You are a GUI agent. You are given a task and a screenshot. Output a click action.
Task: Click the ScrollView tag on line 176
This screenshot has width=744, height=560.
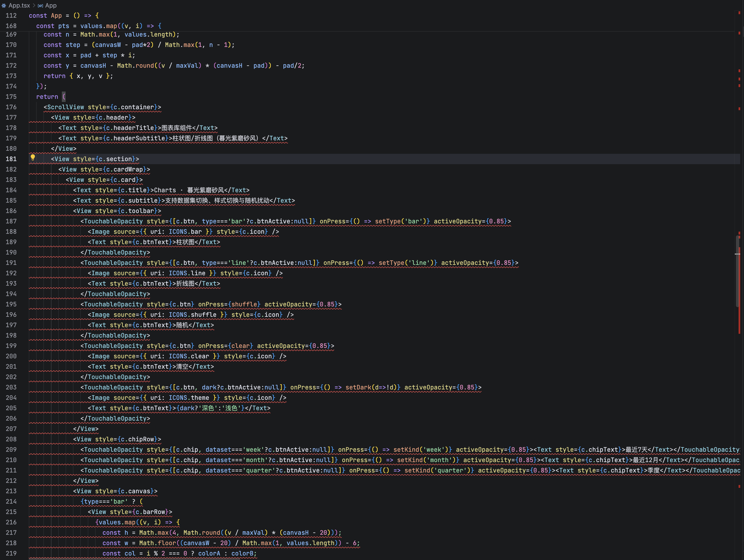(x=66, y=107)
